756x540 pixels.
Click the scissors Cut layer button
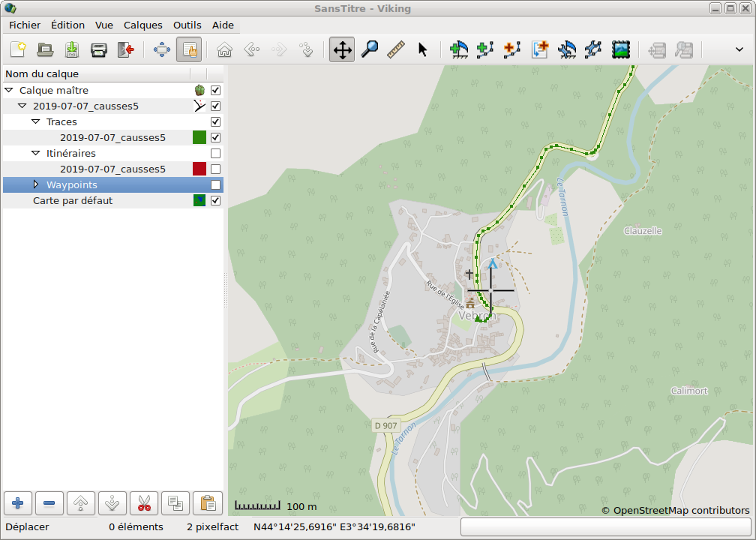[145, 503]
